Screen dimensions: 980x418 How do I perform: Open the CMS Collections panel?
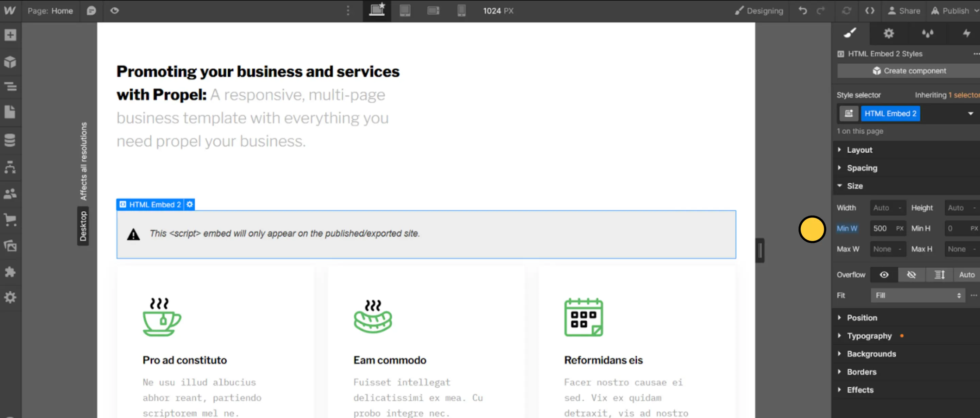pos(10,140)
